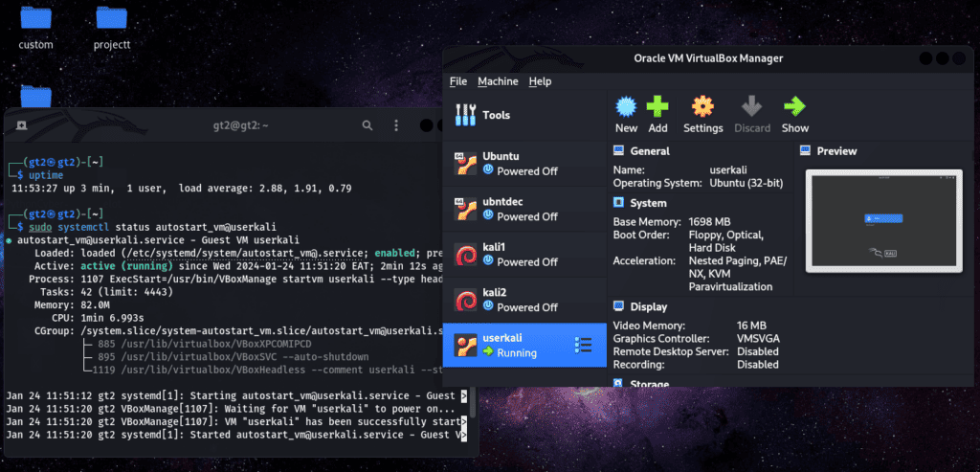Image resolution: width=980 pixels, height=472 pixels.
Task: Click the 'Recording: Disabled' row
Action: (x=696, y=365)
